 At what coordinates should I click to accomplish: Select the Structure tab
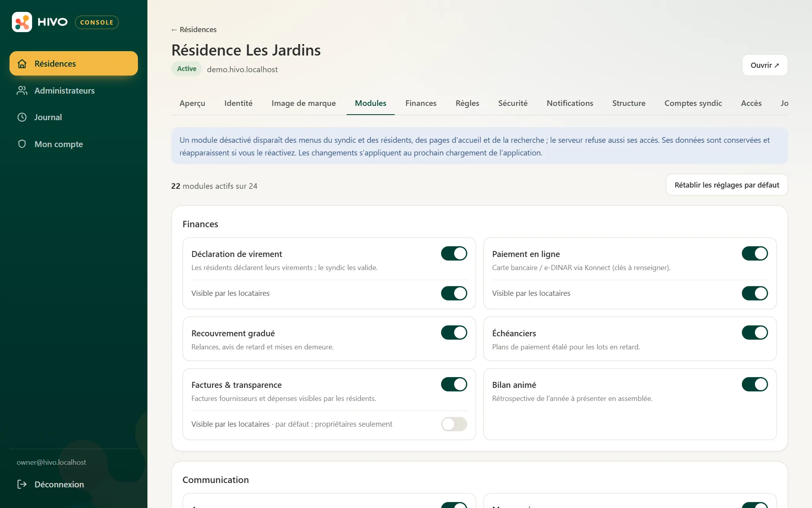[629, 103]
